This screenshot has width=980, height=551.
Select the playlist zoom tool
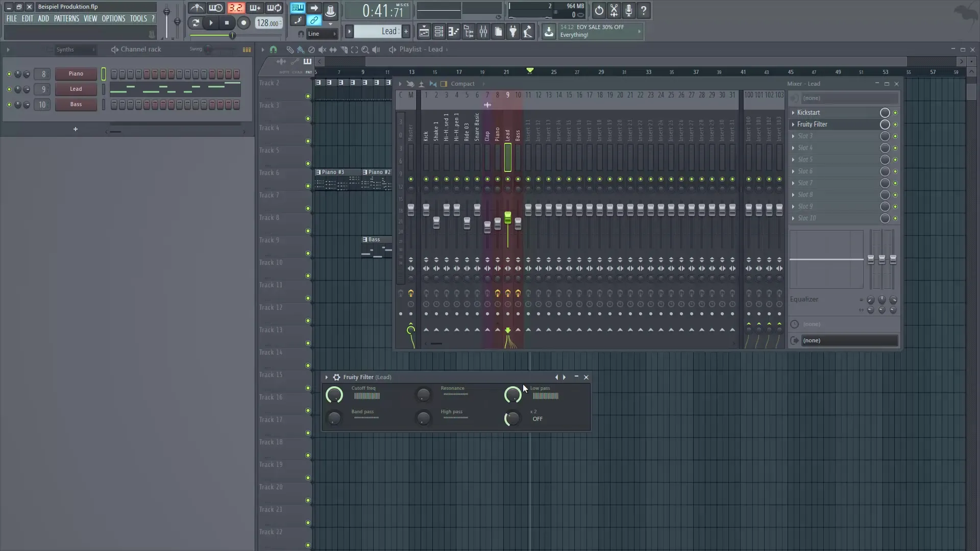click(x=365, y=49)
